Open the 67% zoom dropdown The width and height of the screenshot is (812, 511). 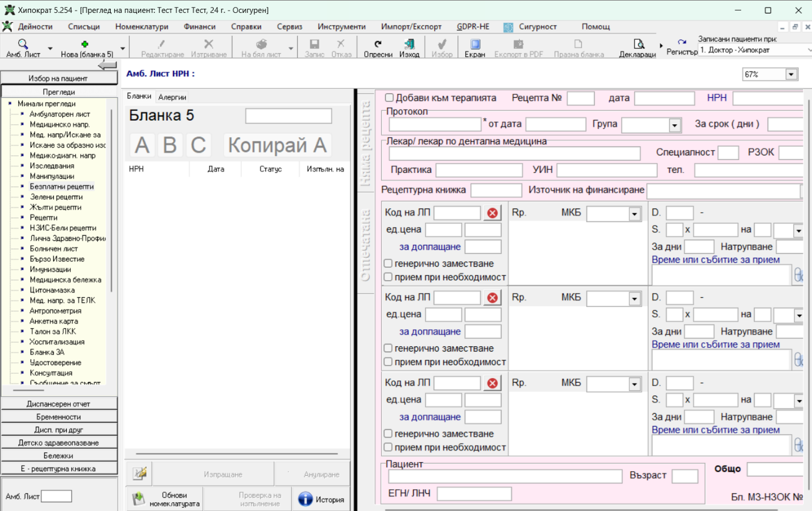point(791,74)
